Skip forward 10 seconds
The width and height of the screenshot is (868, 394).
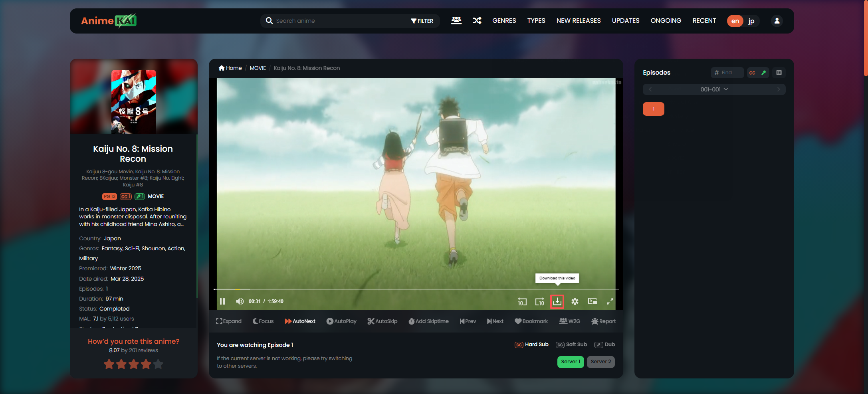539,302
